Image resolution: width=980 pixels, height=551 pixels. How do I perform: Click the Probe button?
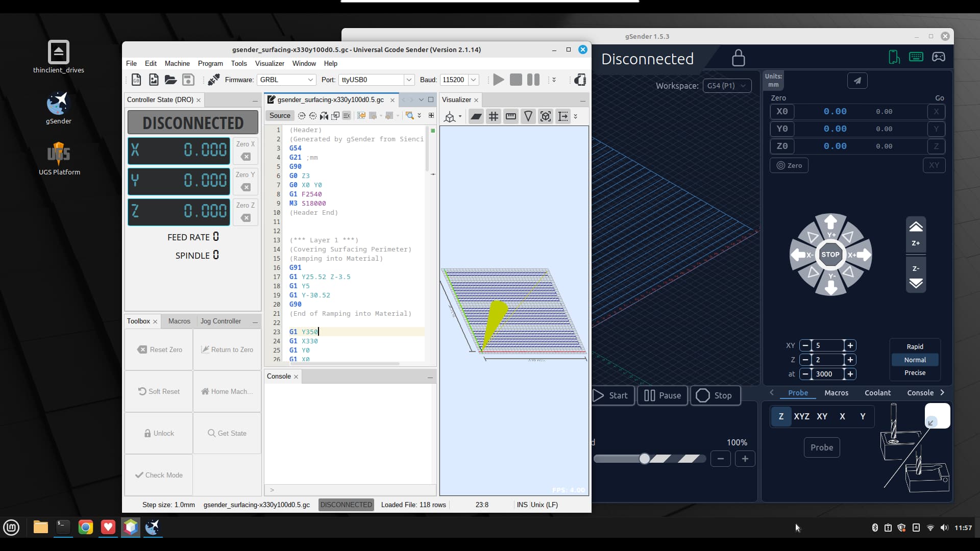click(821, 447)
